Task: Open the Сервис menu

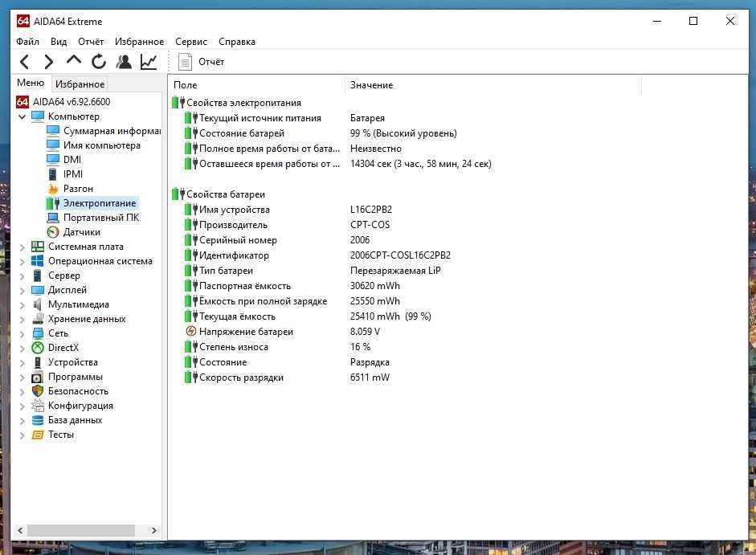Action: point(191,42)
